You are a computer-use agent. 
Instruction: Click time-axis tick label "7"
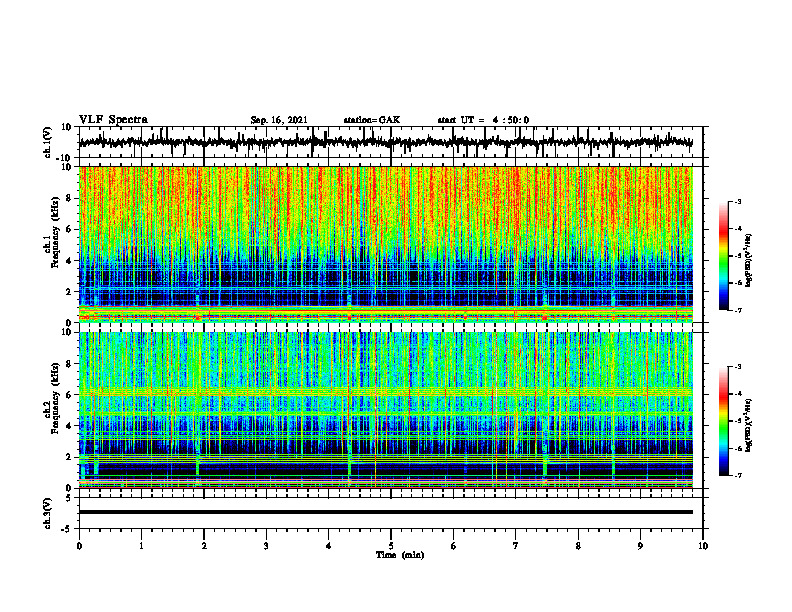[x=516, y=546]
